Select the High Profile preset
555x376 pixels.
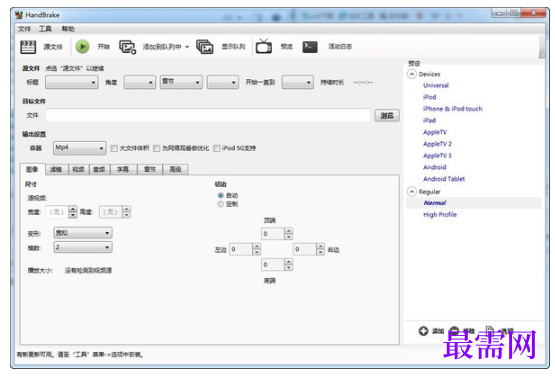[440, 215]
